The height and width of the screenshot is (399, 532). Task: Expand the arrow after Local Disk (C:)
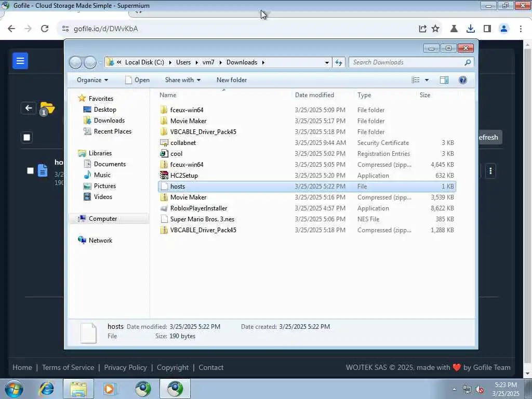[170, 62]
